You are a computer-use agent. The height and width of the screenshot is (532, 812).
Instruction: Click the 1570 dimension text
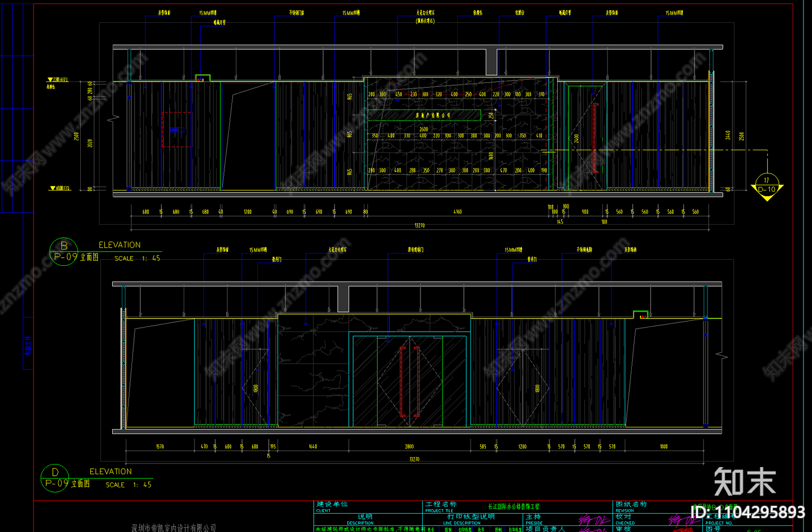(x=160, y=447)
